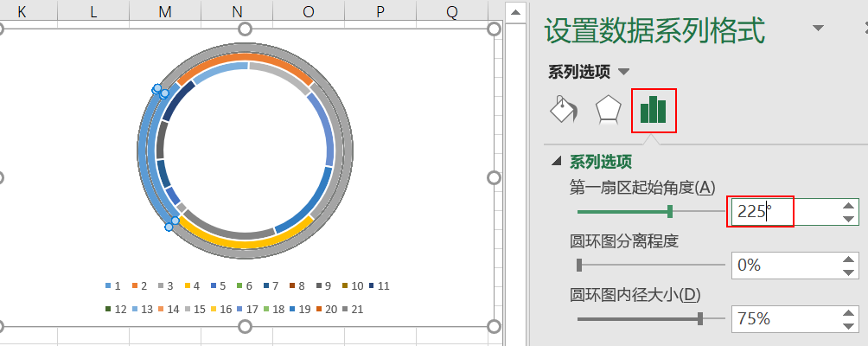
Task: Click legend entry 17
Action: tap(247, 309)
